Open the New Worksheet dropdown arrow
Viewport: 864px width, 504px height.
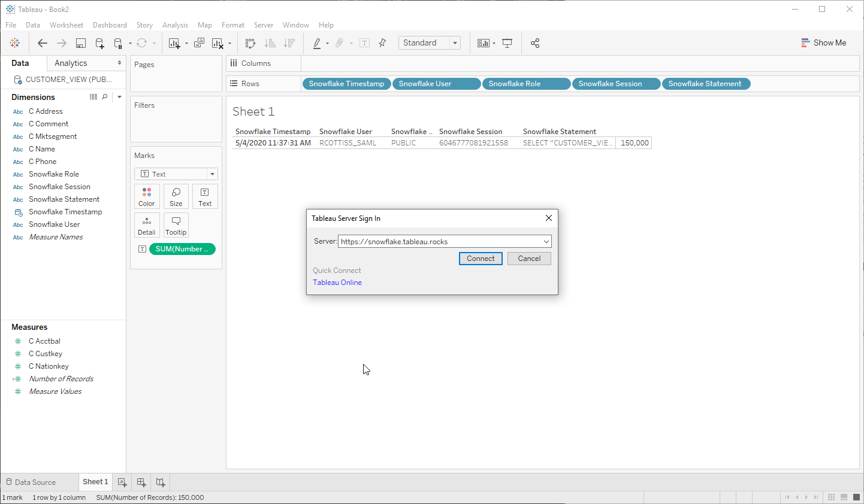click(186, 43)
